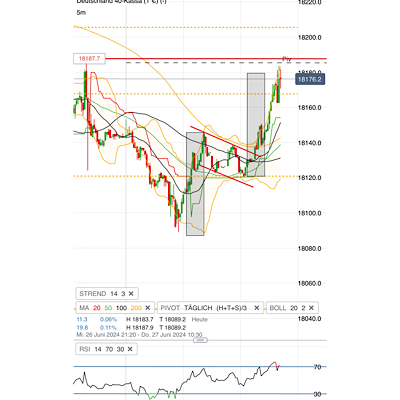Click the 0.11% change value
This screenshot has height=400, width=400.
108,328
